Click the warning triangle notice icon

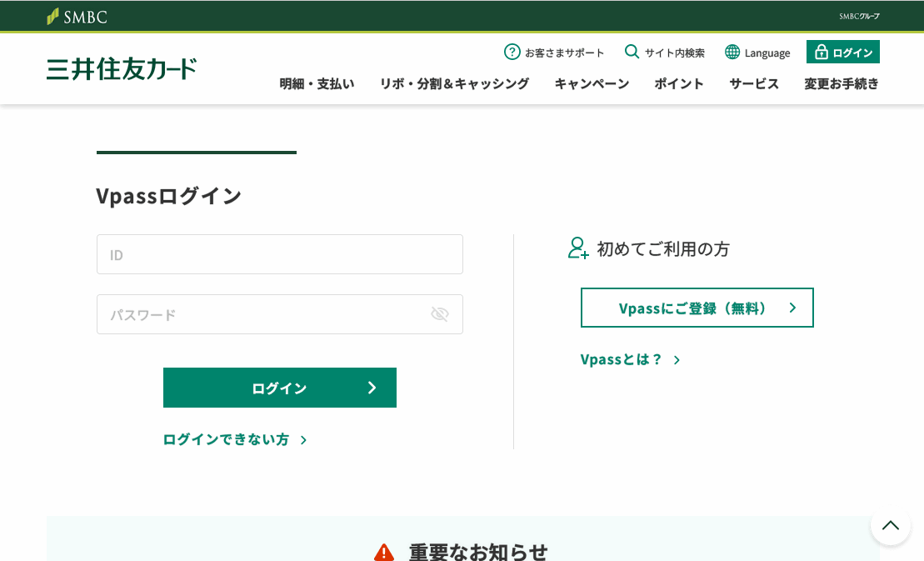(x=384, y=553)
